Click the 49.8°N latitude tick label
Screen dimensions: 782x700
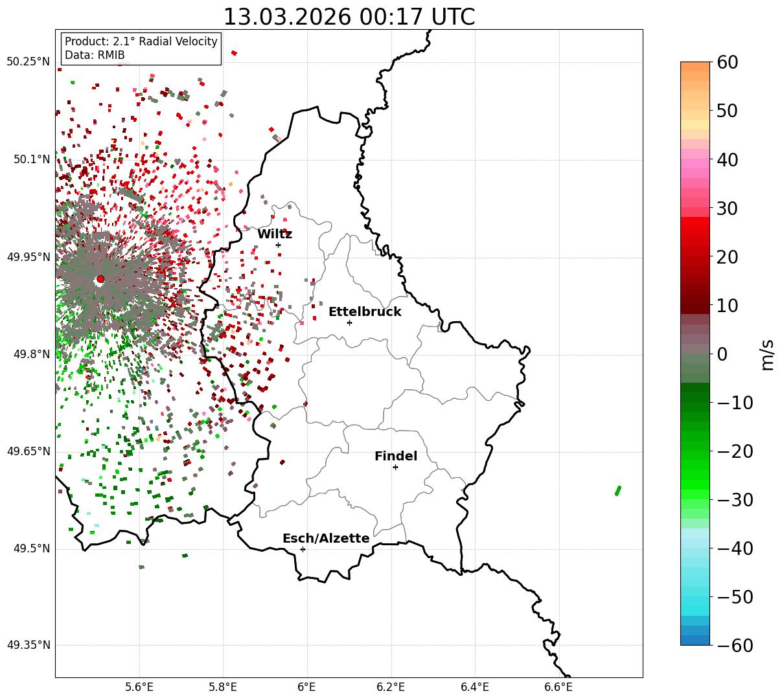point(32,354)
